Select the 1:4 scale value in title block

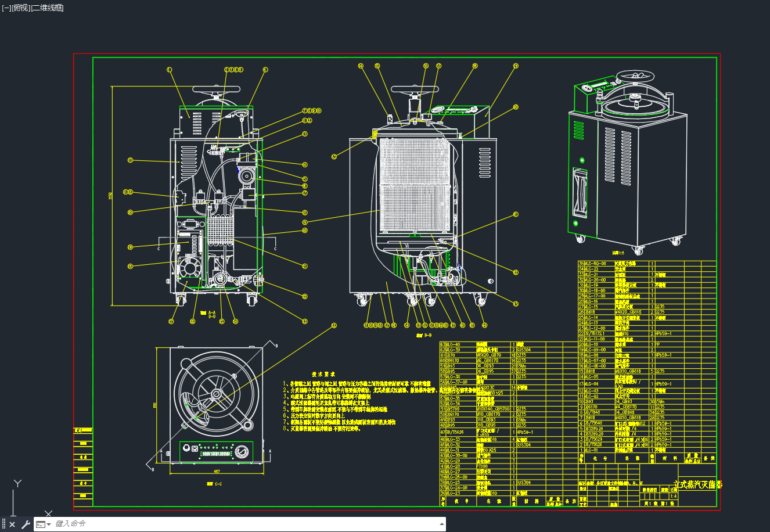(674, 497)
